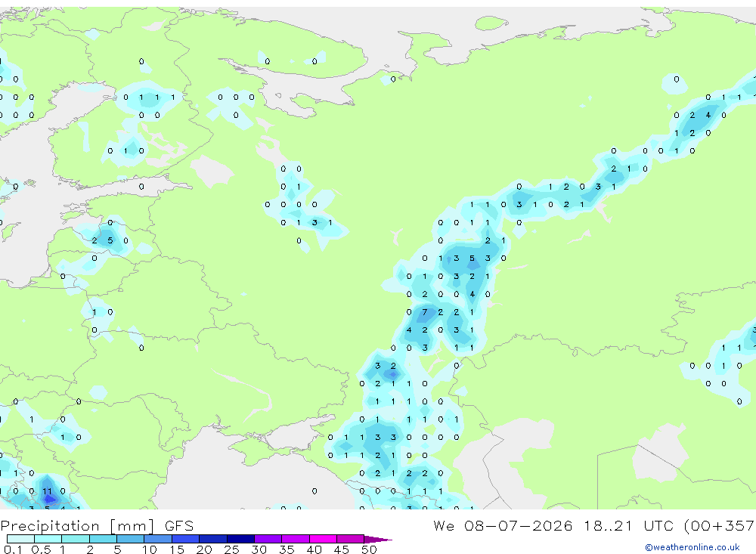Open the ©weatheronline.co.uk link
The image size is (756, 554).
pyautogui.click(x=692, y=547)
